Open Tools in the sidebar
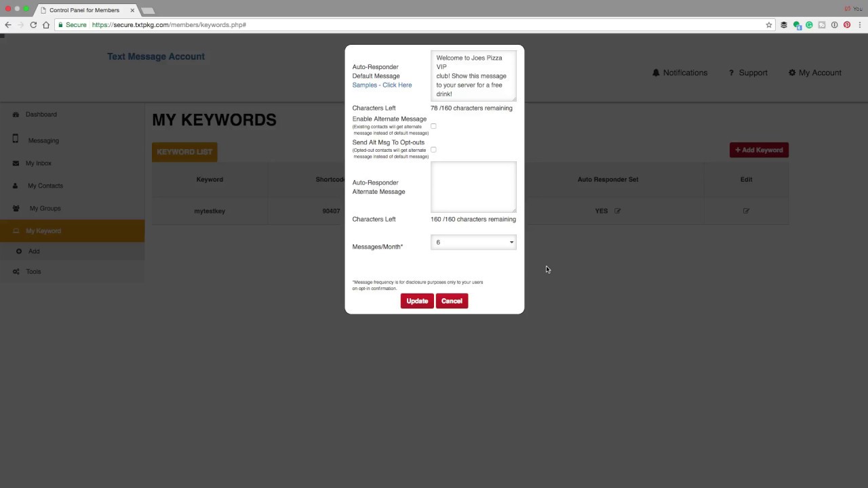 click(33, 272)
